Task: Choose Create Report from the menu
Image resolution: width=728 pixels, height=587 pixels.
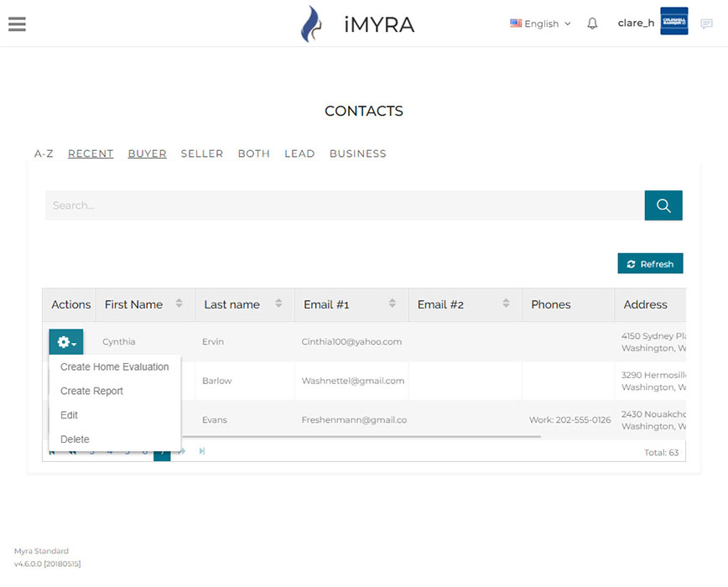Action: click(91, 391)
